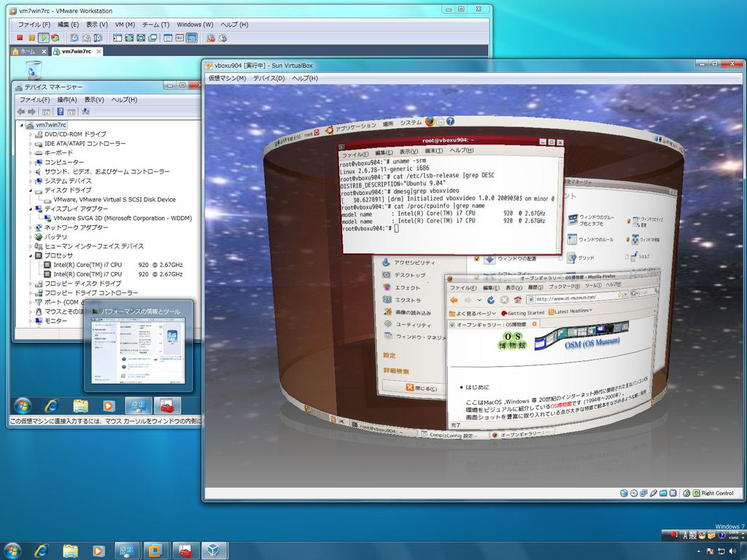Collapse the vm7win7rc root node in Device Manager

(21, 125)
